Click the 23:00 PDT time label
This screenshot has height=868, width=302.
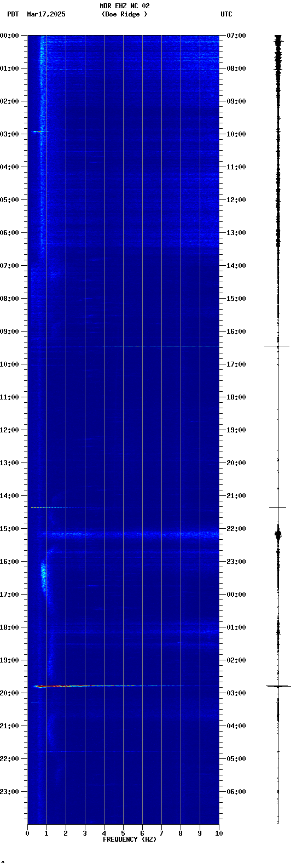(x=9, y=792)
